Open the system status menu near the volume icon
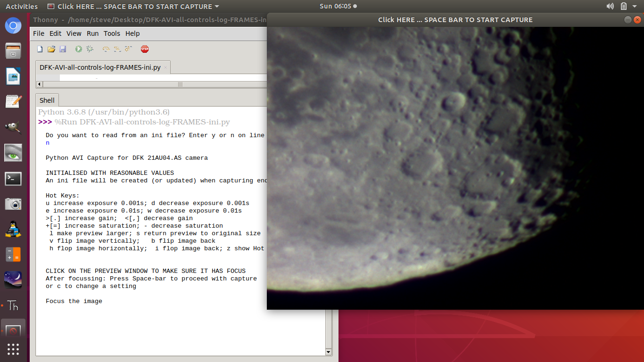Viewport: 644px width, 362px height. [x=621, y=6]
